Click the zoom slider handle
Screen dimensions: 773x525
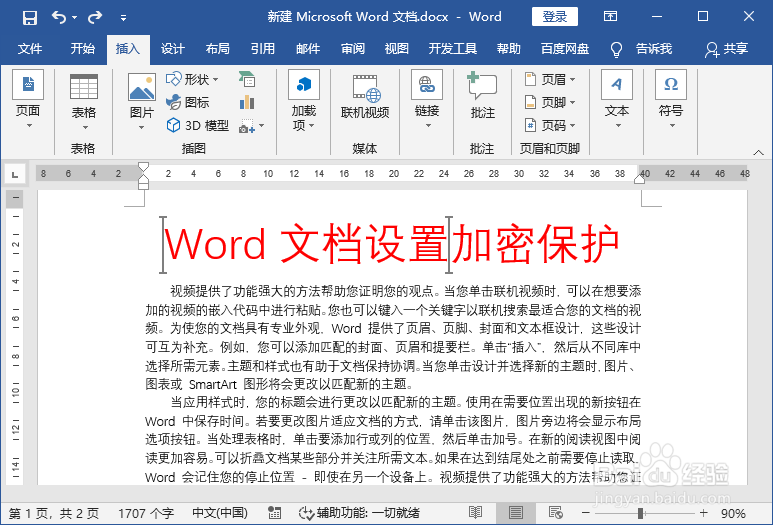(640, 513)
